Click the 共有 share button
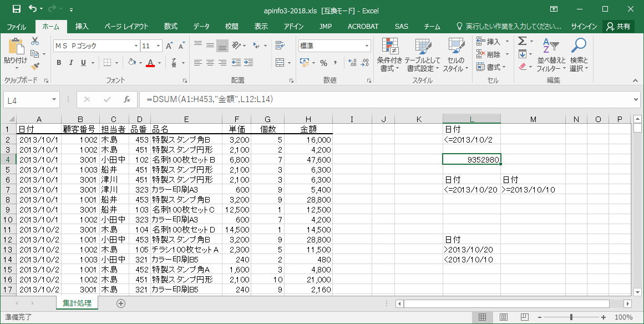 click(618, 26)
